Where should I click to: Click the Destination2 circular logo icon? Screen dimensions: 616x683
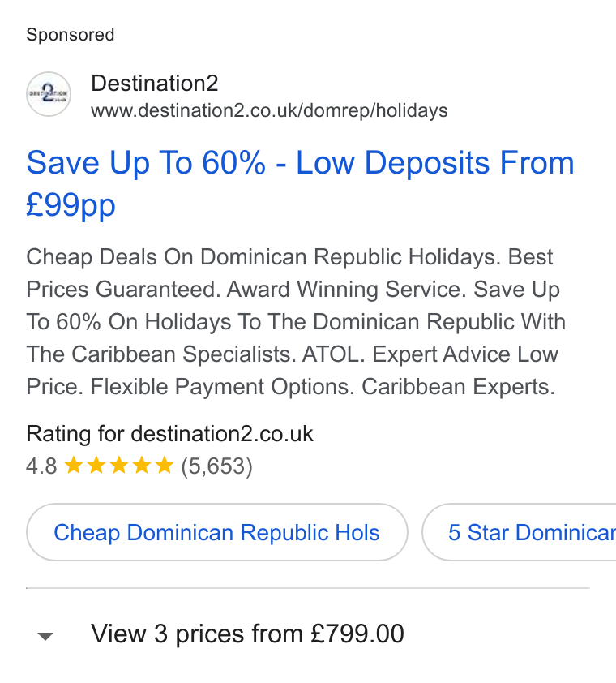pos(49,94)
